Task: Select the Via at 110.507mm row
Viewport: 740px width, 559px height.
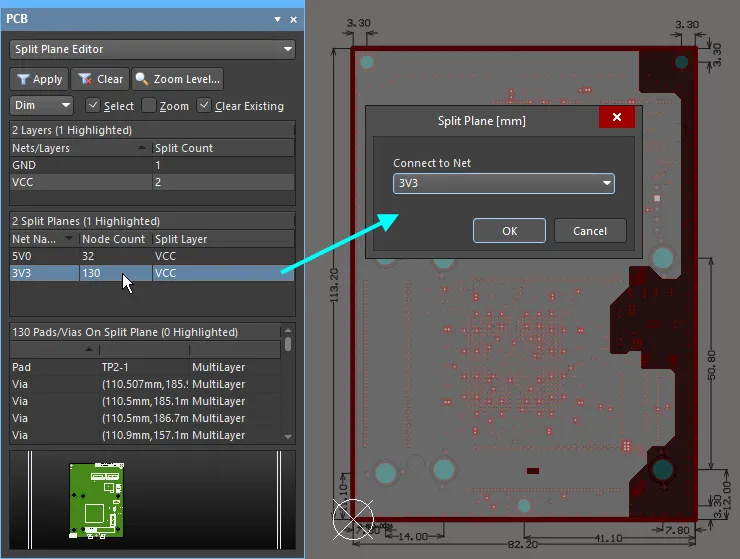Action: (145, 384)
